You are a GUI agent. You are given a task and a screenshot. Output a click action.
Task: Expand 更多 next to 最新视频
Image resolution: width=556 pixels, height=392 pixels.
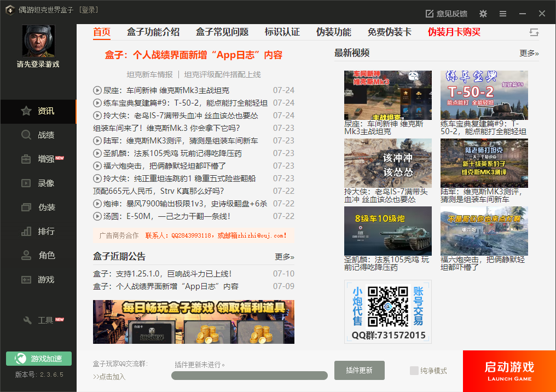(x=529, y=53)
